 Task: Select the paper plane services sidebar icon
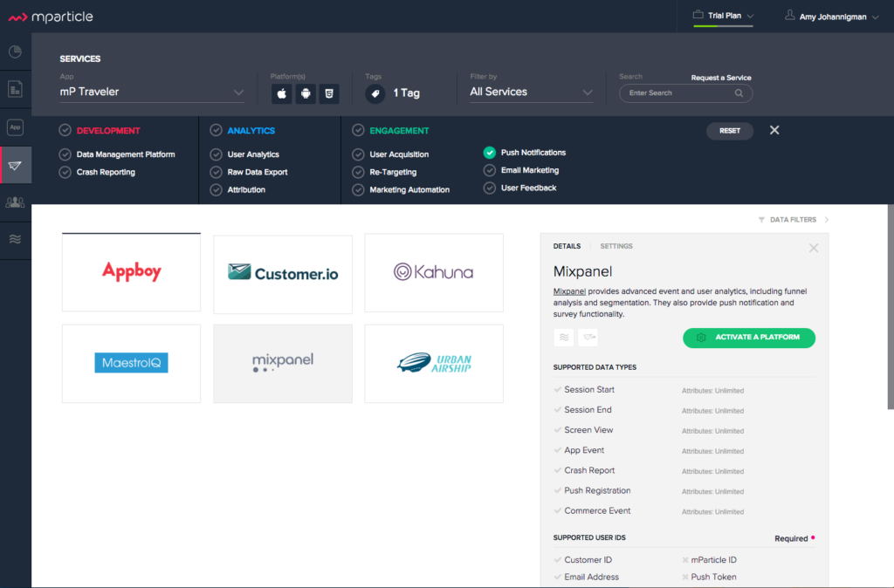click(16, 165)
